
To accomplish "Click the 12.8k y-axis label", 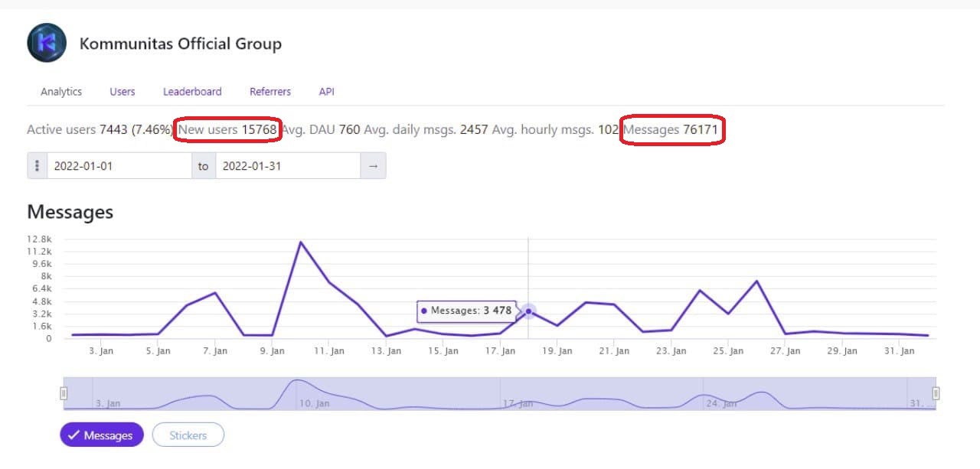I will click(x=39, y=239).
